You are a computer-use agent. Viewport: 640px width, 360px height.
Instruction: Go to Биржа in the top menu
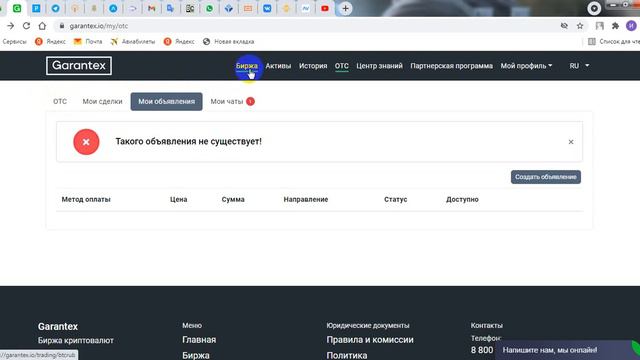(247, 66)
